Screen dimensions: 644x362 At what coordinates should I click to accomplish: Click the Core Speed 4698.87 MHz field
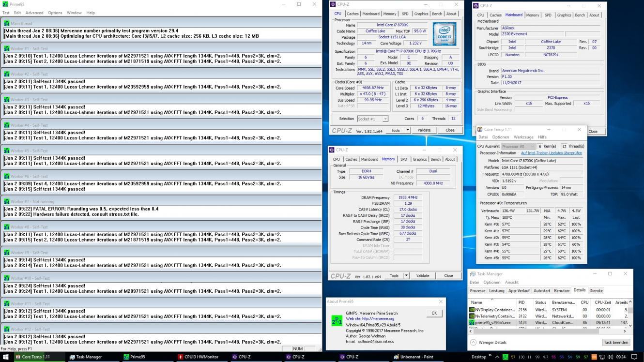(x=373, y=88)
